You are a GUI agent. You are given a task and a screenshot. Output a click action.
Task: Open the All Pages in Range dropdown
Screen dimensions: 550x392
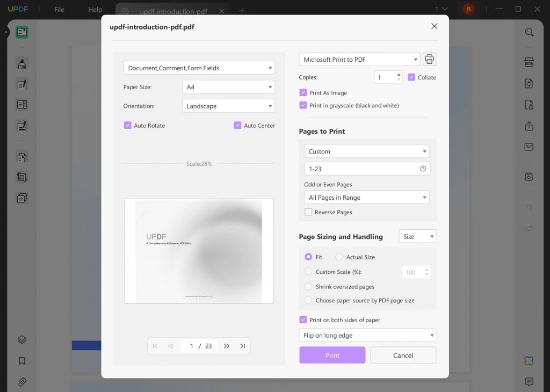(366, 197)
